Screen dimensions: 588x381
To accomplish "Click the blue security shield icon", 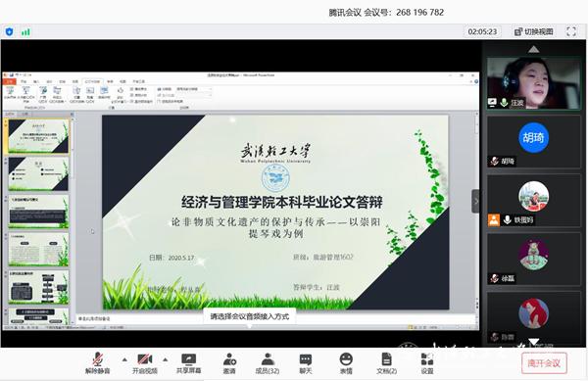I will pos(10,32).
